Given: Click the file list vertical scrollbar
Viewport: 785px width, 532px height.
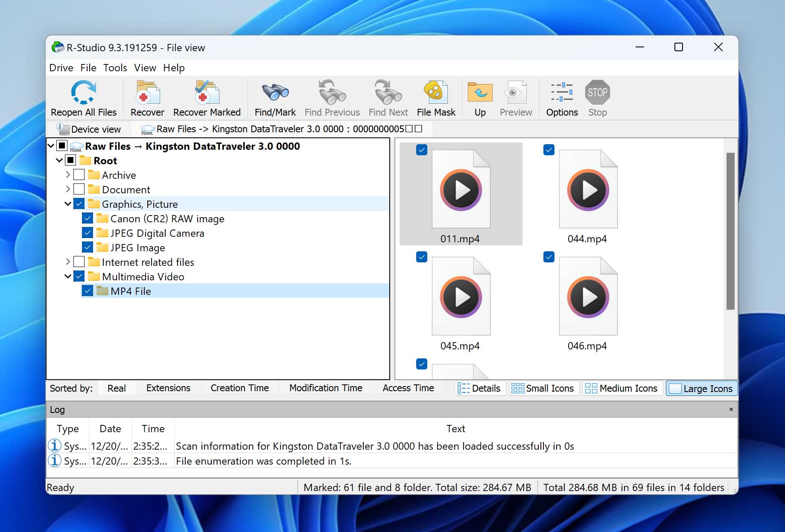Looking at the screenshot, I should (x=730, y=230).
